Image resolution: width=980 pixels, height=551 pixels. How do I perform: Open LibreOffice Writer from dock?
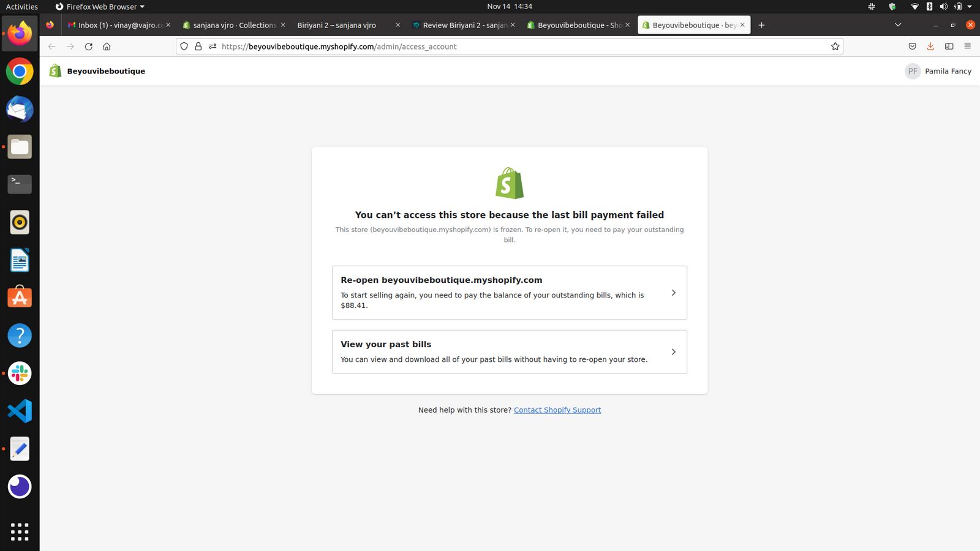[x=20, y=260]
